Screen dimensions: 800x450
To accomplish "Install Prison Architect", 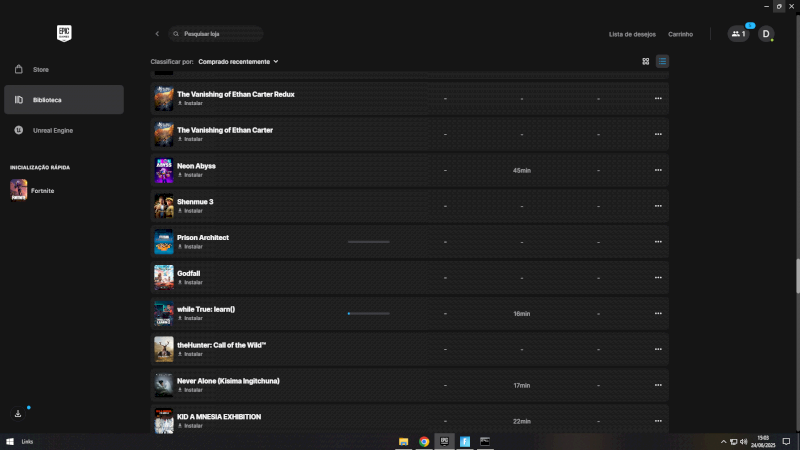I will click(190, 246).
